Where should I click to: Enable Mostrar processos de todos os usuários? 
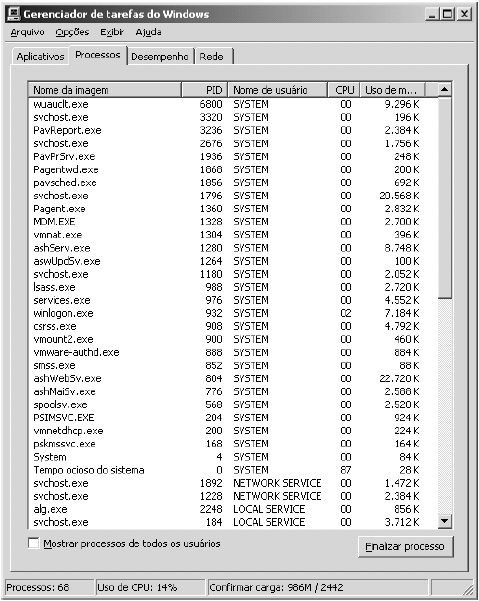point(34,543)
